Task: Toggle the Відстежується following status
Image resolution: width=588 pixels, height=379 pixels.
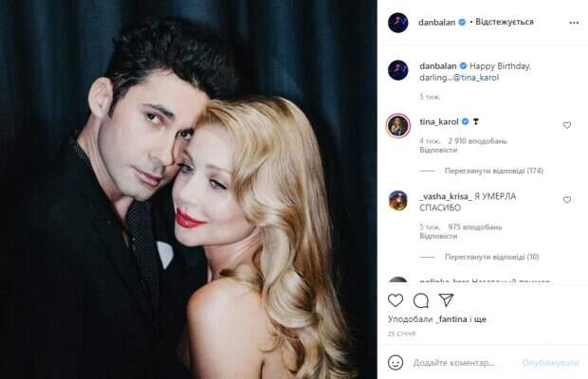Action: tap(504, 22)
